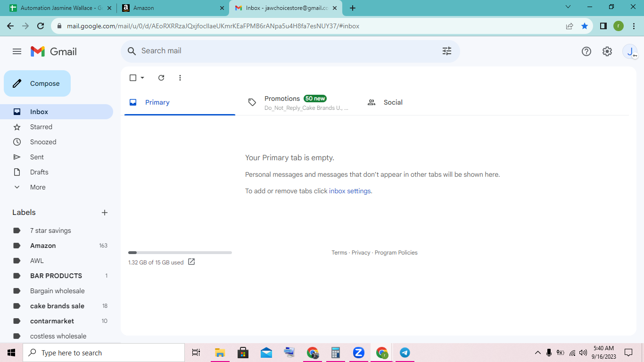644x362 pixels.
Task: Switch to the Primary tab
Action: point(180,102)
